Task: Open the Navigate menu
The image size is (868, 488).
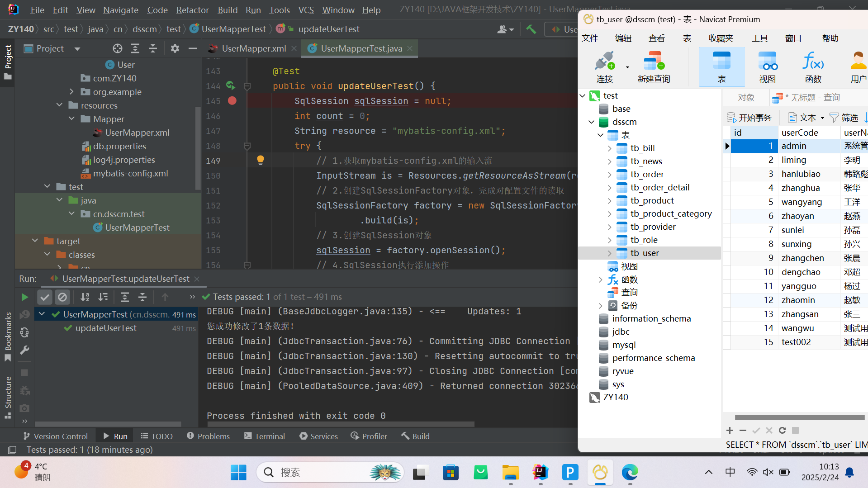Action: tap(121, 10)
